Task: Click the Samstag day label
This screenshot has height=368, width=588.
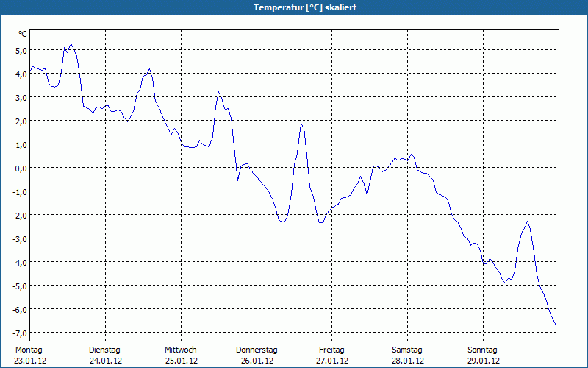Action: pos(407,350)
